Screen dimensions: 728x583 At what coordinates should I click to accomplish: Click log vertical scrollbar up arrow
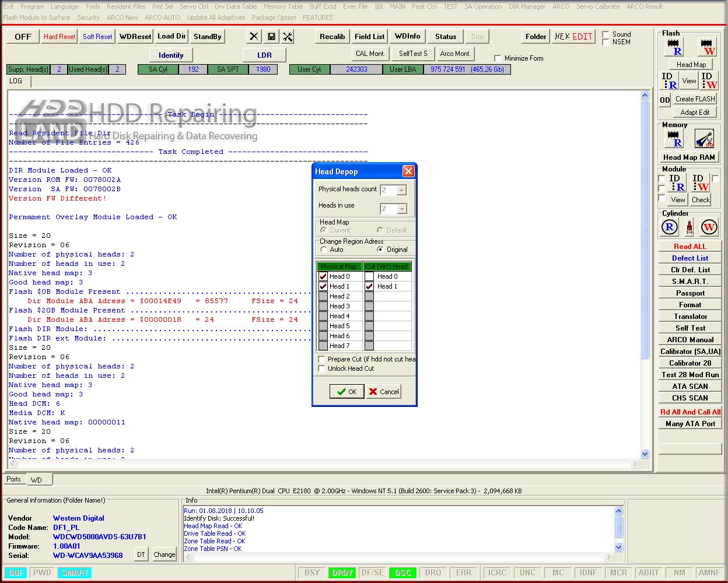(645, 95)
